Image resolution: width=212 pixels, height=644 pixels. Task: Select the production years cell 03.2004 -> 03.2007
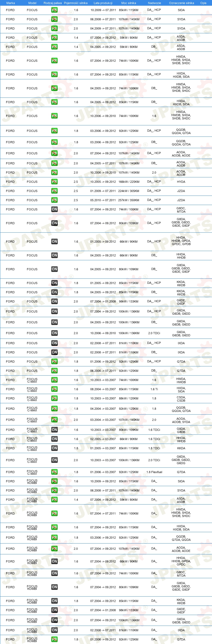103,420
